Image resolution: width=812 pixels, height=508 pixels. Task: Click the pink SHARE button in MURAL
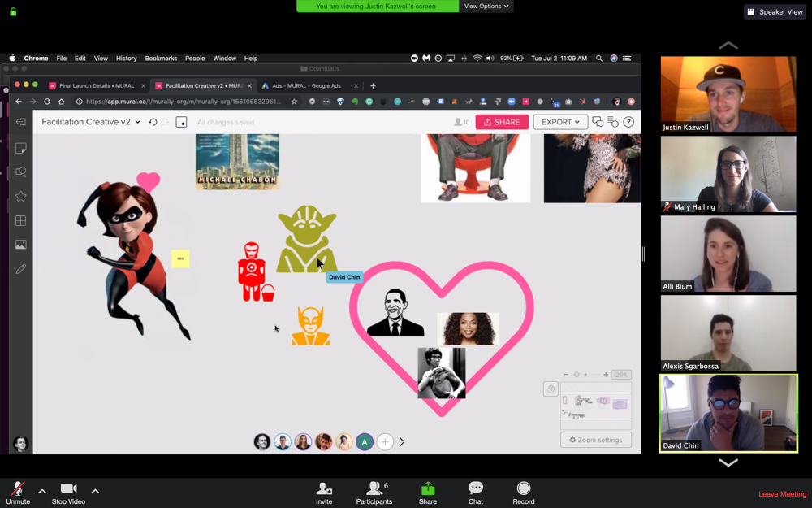coord(502,122)
